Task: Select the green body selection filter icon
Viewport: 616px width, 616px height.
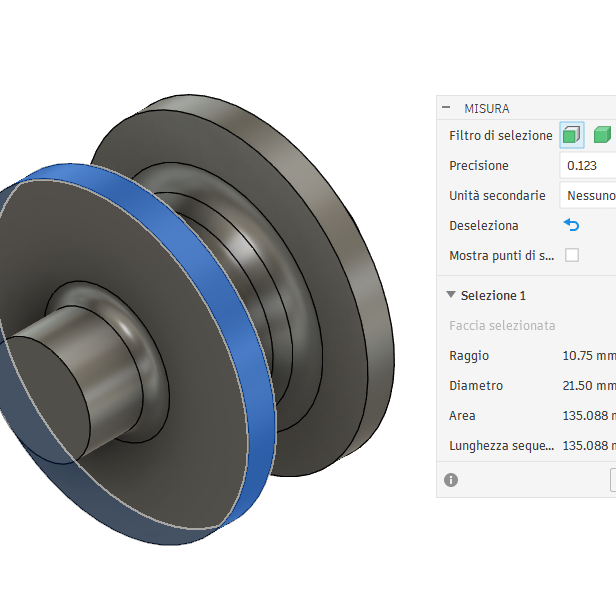Action: (602, 135)
